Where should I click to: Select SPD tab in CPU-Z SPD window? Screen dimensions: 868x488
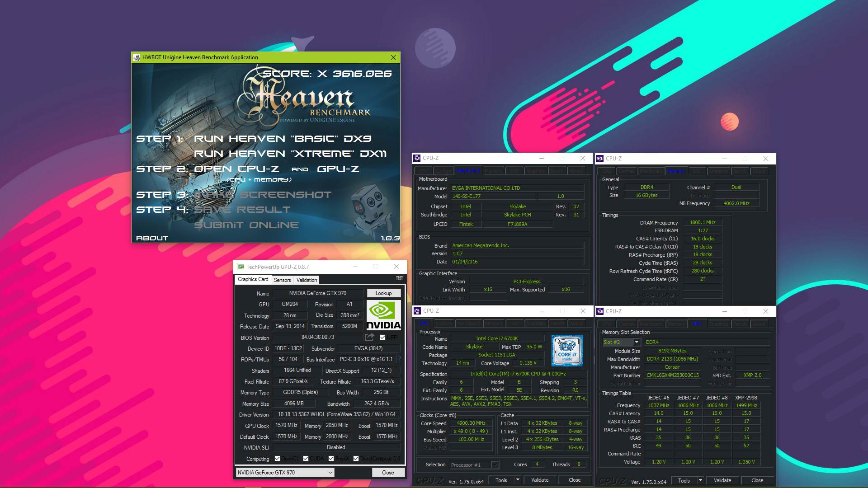697,324
